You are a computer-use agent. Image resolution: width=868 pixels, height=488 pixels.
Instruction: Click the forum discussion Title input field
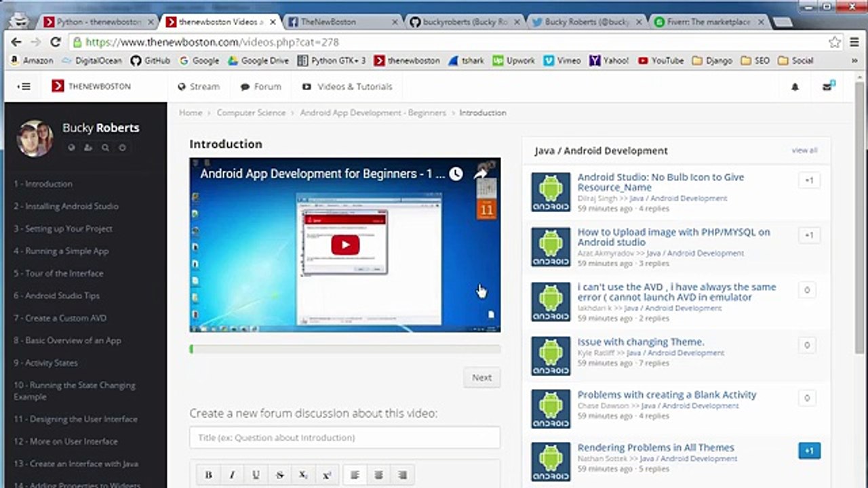pos(344,438)
